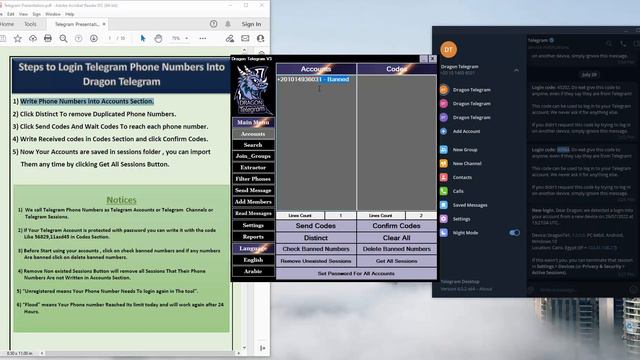Image resolution: width=640 pixels, height=360 pixels.
Task: Open the Acrobat help question-mark icon
Action: (x=213, y=24)
